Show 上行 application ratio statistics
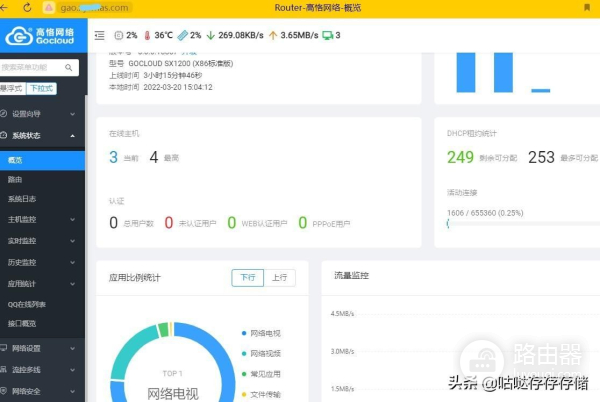Viewport: 600px width, 402px height. click(279, 277)
